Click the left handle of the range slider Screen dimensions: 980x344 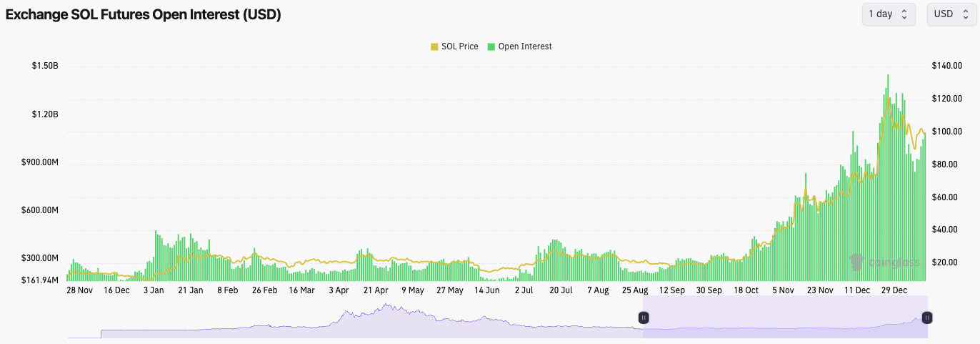644,318
